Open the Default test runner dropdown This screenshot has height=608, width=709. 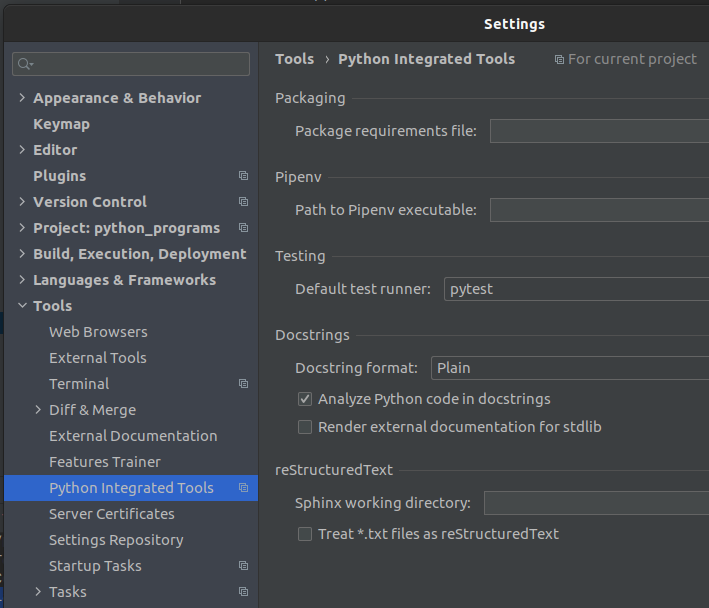click(x=575, y=289)
